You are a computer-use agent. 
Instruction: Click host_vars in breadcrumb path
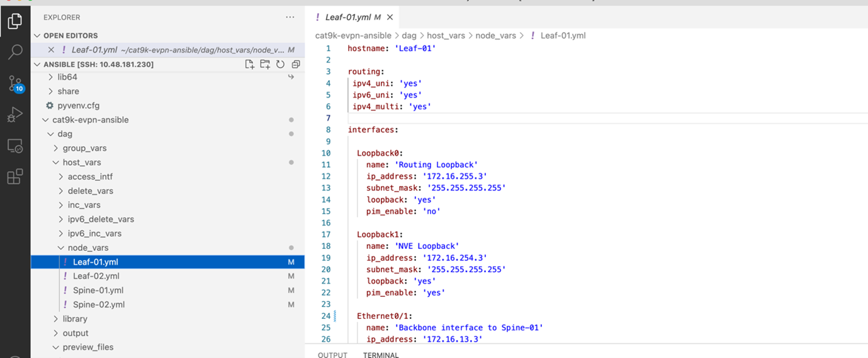[x=446, y=36]
